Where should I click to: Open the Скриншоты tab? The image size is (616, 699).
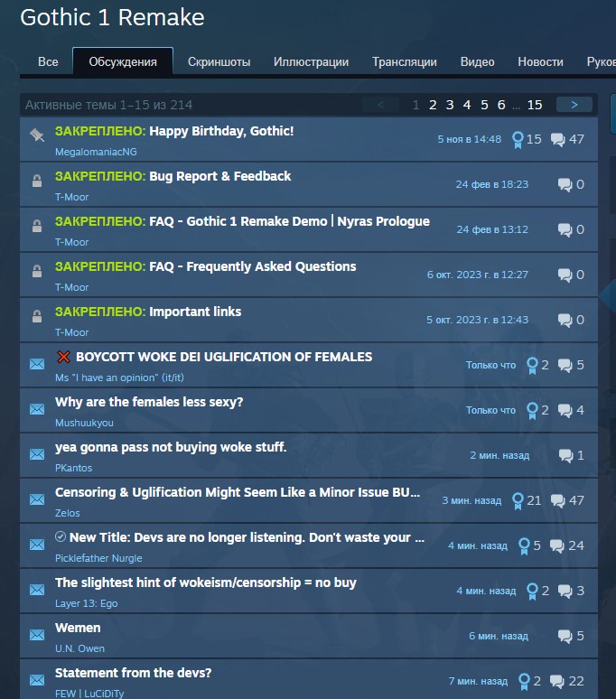[219, 61]
